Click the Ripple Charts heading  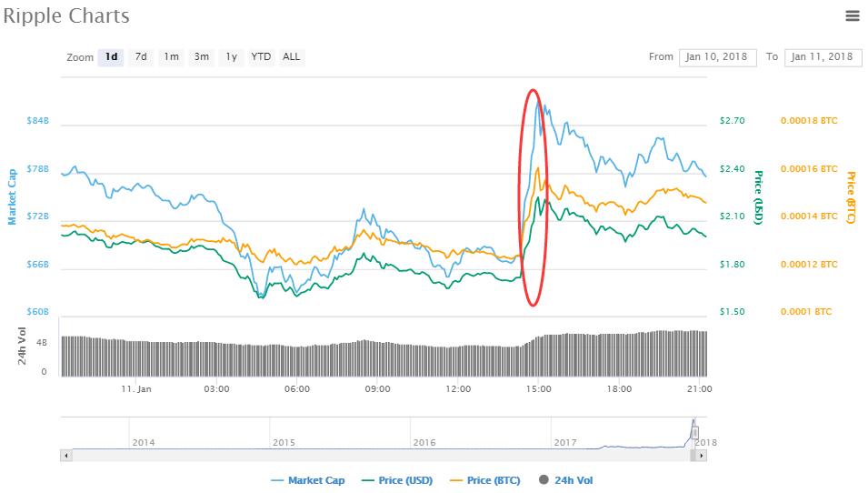point(66,16)
